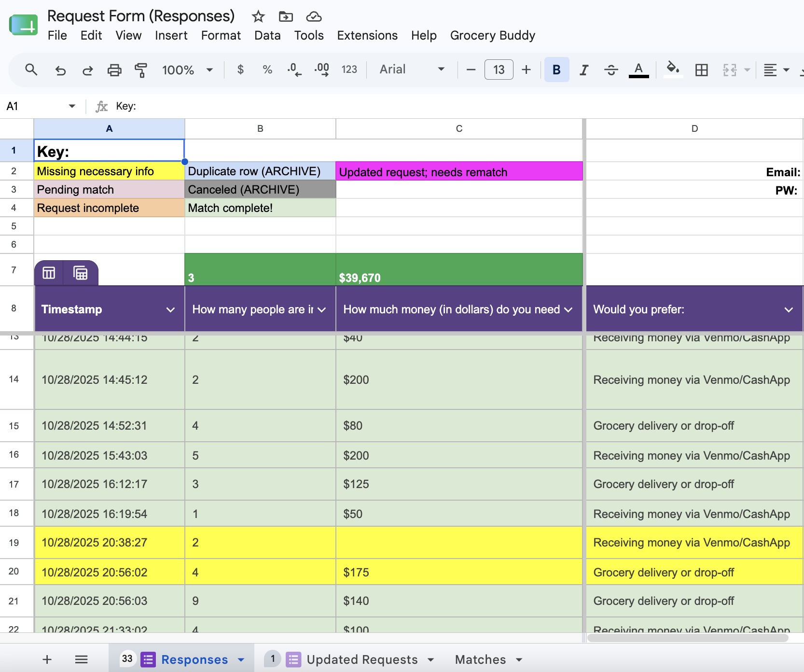
Task: Toggle strikethrough formatting
Action: pos(611,70)
